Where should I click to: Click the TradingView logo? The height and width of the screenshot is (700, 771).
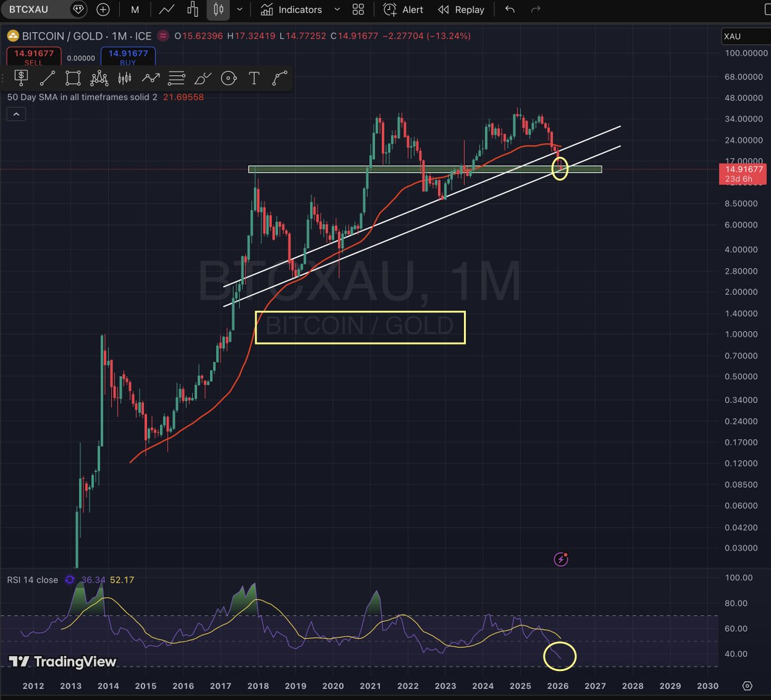[x=62, y=661]
